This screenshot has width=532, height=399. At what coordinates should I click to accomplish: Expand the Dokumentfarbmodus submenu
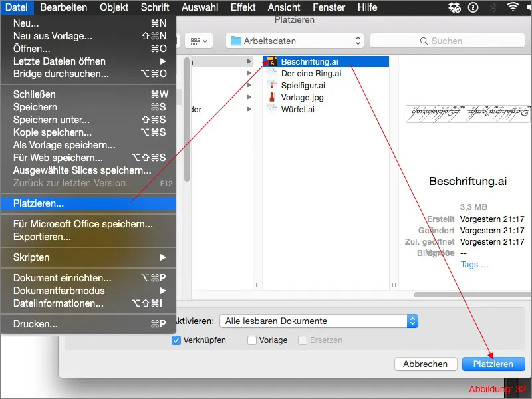[x=88, y=291]
